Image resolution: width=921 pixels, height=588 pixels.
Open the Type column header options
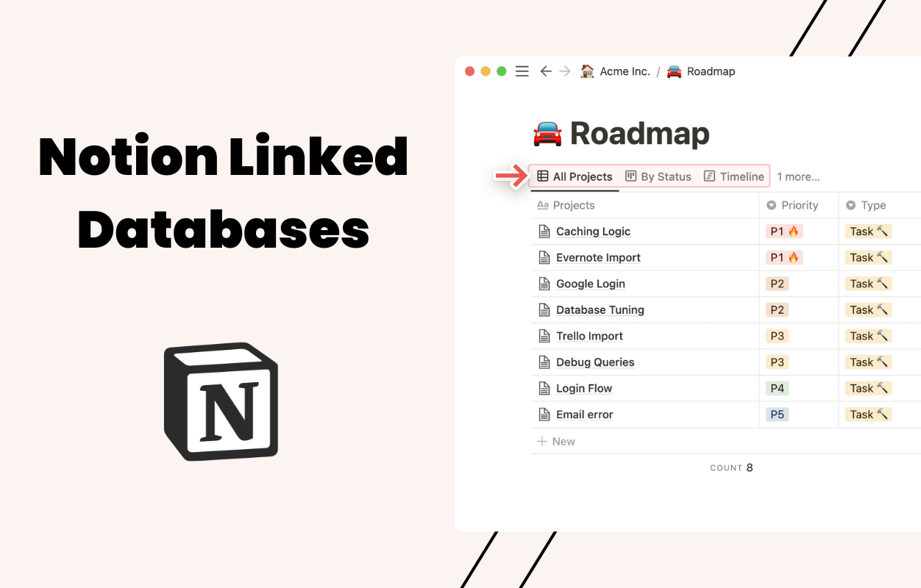click(x=872, y=205)
